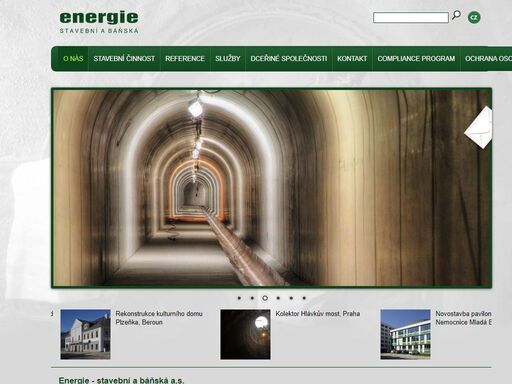Viewport: 512px width, 384px height.
Task: Select the fifth slideshow dot
Action: (x=291, y=298)
